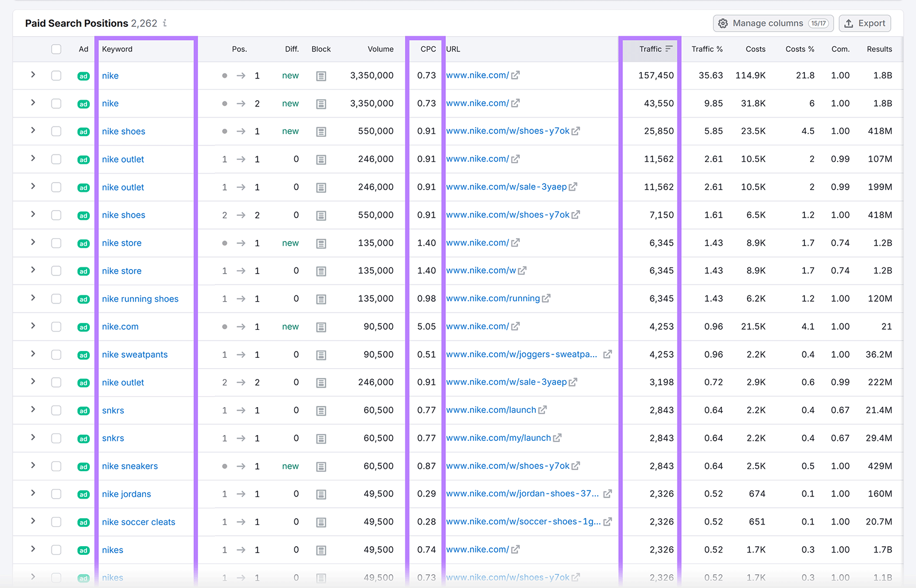
Task: Open the SERP snapshot icon for nike jordans
Action: (321, 494)
